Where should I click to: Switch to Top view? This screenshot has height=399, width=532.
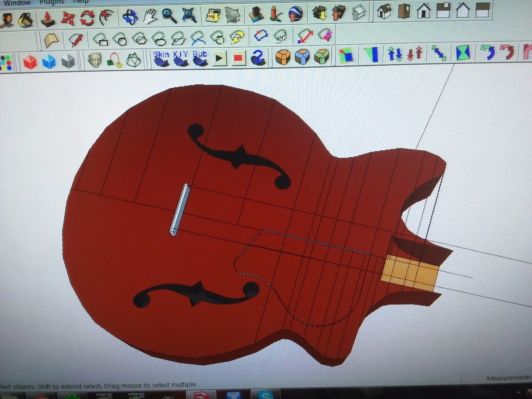point(404,11)
